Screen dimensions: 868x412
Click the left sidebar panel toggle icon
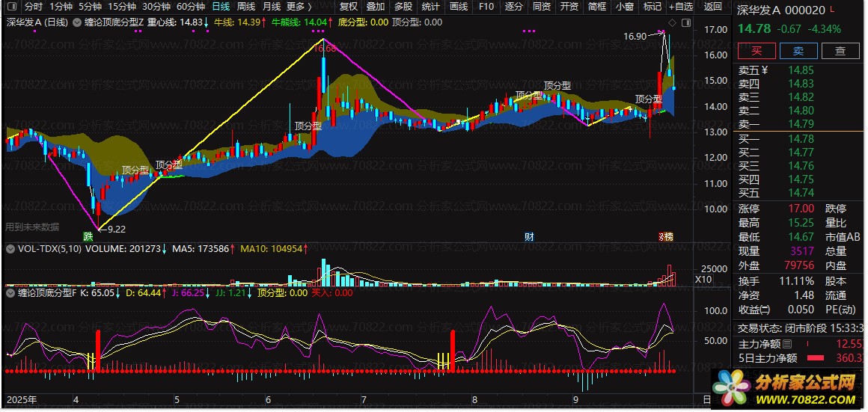pos(10,7)
